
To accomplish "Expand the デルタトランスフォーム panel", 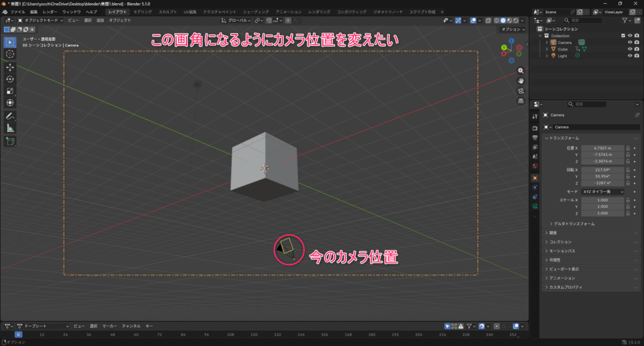I will (x=552, y=223).
